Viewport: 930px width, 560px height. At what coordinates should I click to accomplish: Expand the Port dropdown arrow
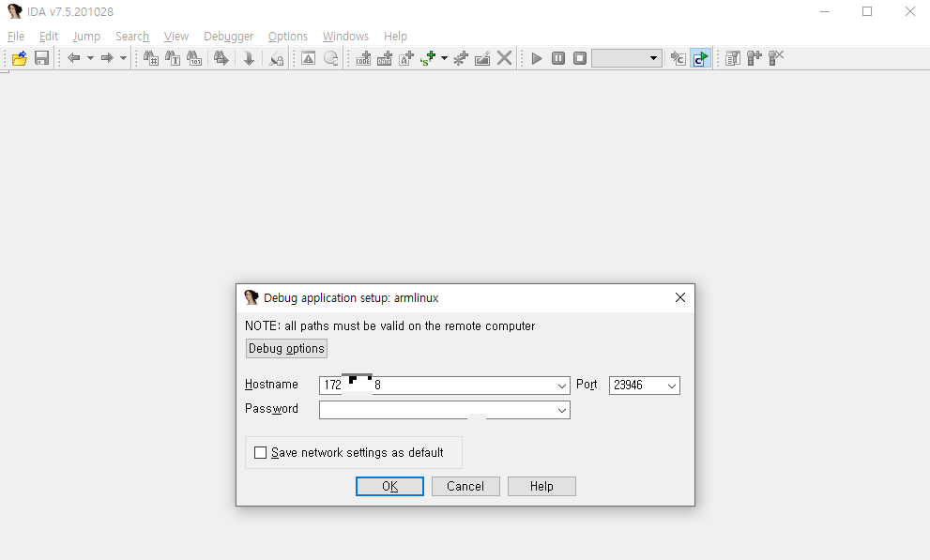tap(672, 386)
